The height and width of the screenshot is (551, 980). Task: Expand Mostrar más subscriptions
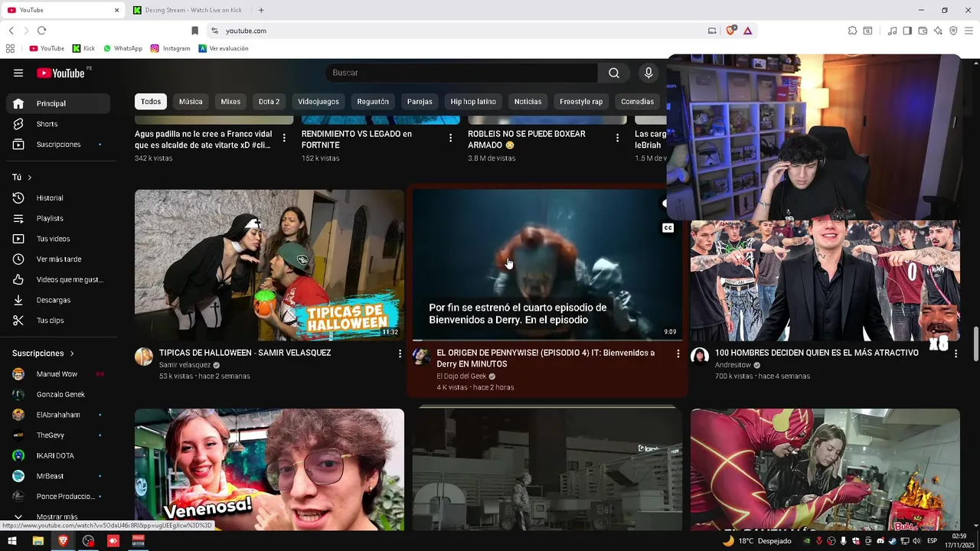coord(58,517)
